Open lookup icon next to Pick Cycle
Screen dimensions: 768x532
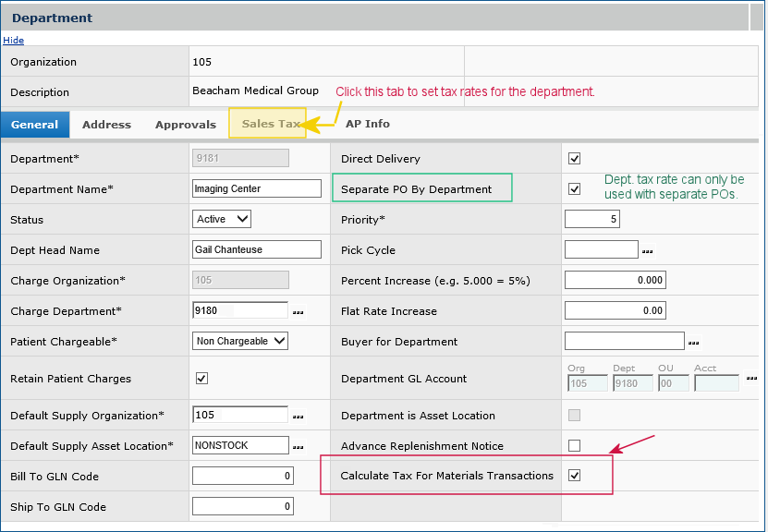point(648,251)
